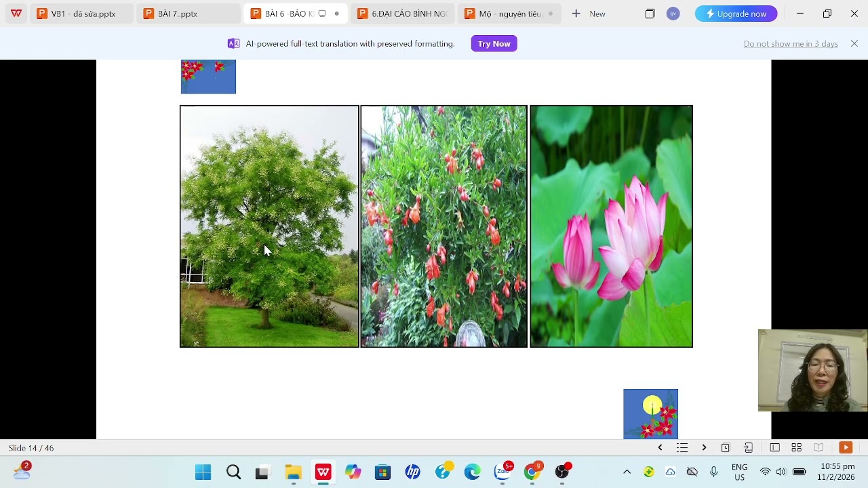This screenshot has width=868, height=488.
Task: Switch to Reading view book icon
Action: coord(818,447)
